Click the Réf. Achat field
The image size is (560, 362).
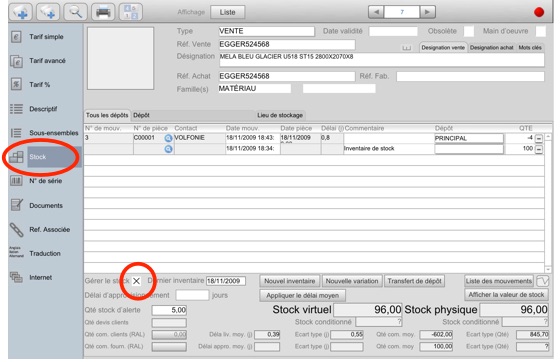click(287, 76)
